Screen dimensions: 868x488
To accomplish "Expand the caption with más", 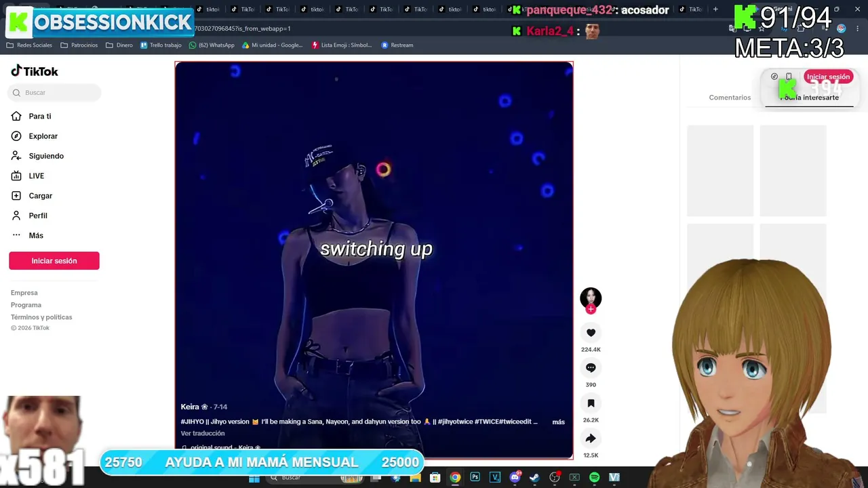I will [558, 422].
